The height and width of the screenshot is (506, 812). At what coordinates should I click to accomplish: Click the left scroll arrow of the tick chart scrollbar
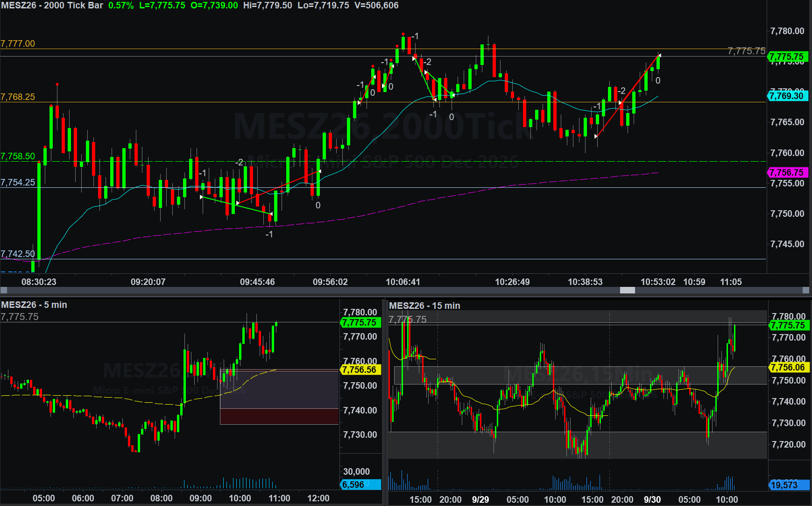point(4,290)
